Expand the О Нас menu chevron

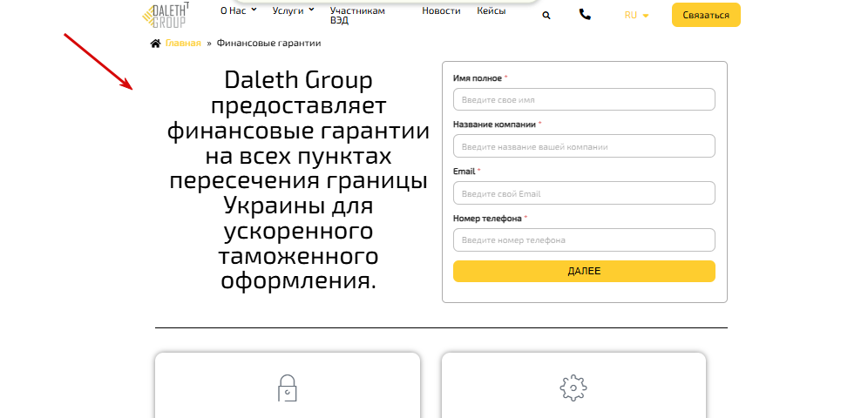[254, 10]
